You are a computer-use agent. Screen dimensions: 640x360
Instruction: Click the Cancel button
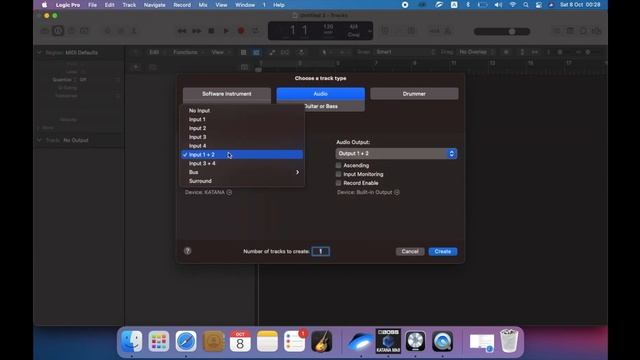coord(410,251)
